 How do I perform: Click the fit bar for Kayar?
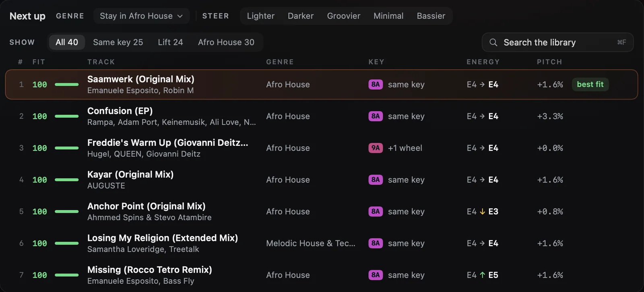point(66,180)
